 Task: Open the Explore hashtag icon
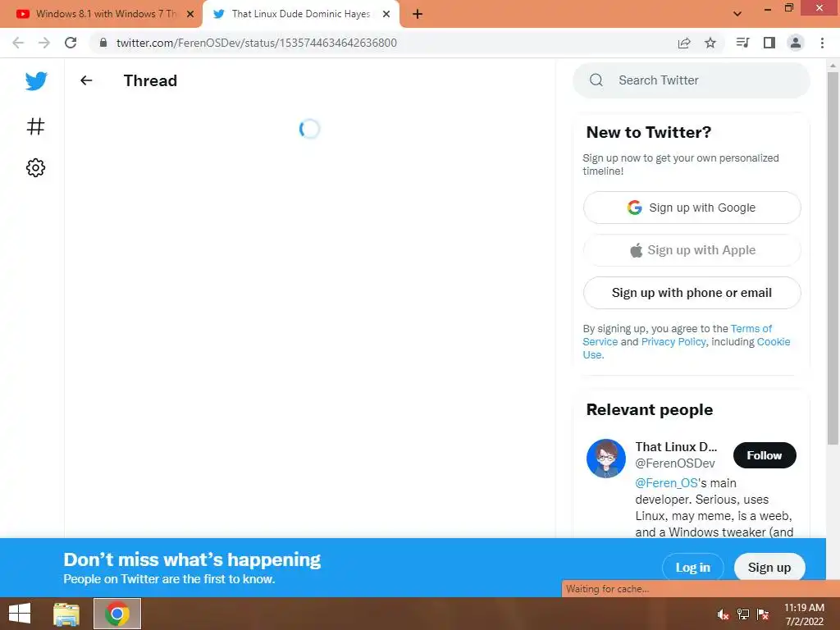pyautogui.click(x=35, y=126)
